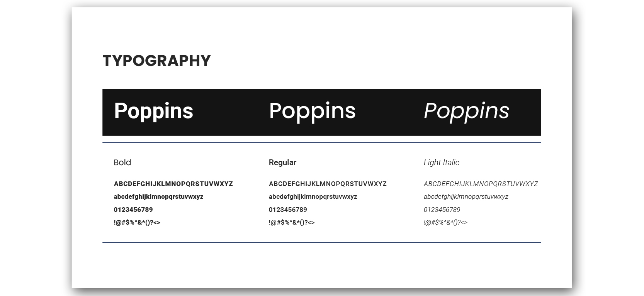Click the italic special symbols line
Screen dimensions: 644x296
point(445,222)
